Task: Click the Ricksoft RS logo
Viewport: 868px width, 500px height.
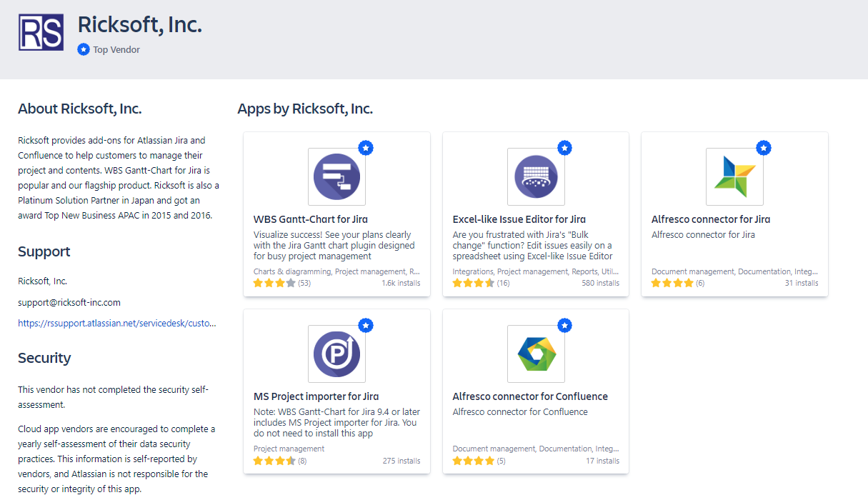Action: click(41, 32)
